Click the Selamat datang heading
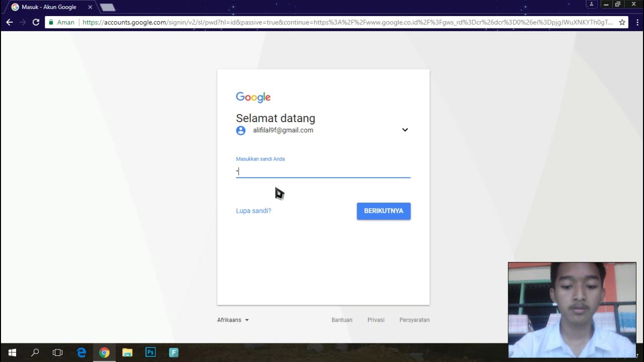Screen dimensions: 644x362 (276, 118)
